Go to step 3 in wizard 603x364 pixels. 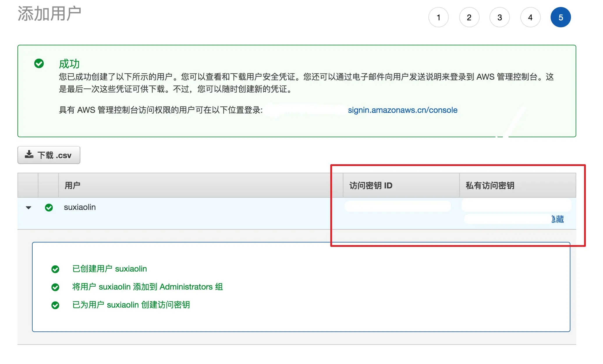pos(500,17)
